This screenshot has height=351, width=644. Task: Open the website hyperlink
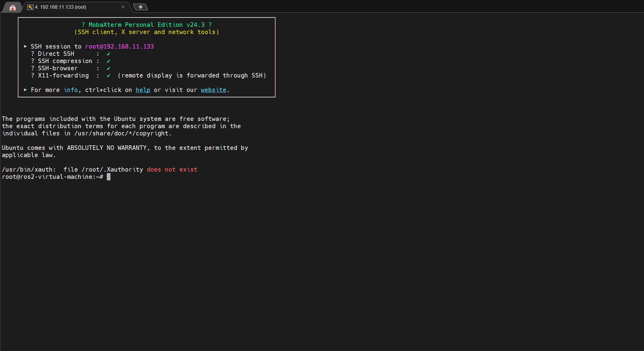click(213, 90)
